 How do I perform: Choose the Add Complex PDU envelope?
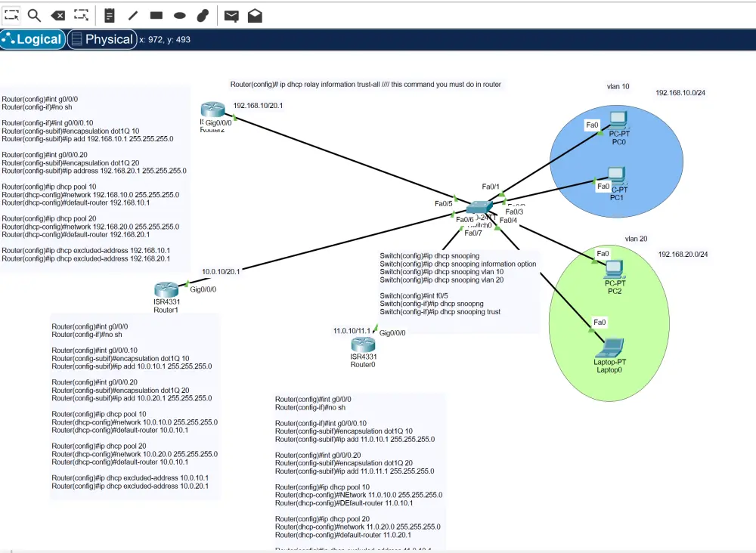point(255,16)
